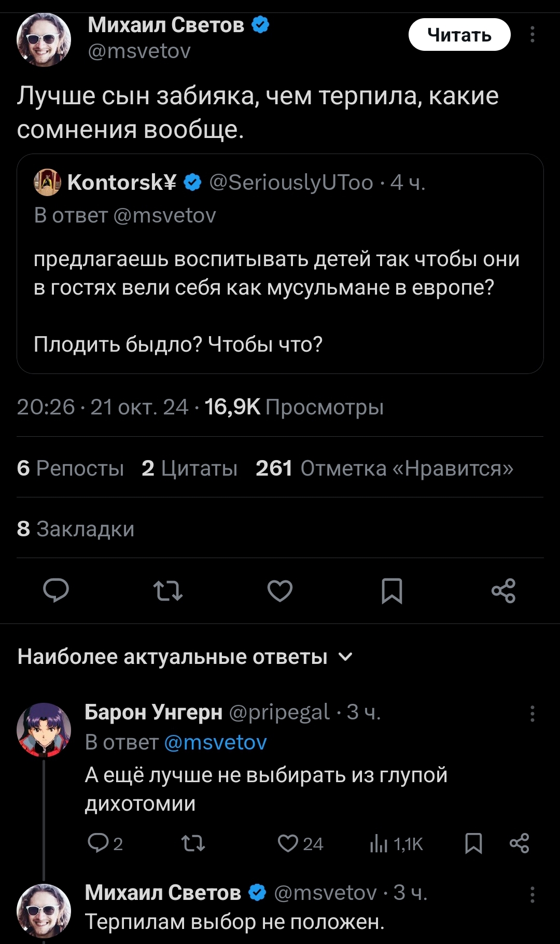Bookmark Барон Унгерн's reply
This screenshot has height=944, width=560.
point(473,844)
